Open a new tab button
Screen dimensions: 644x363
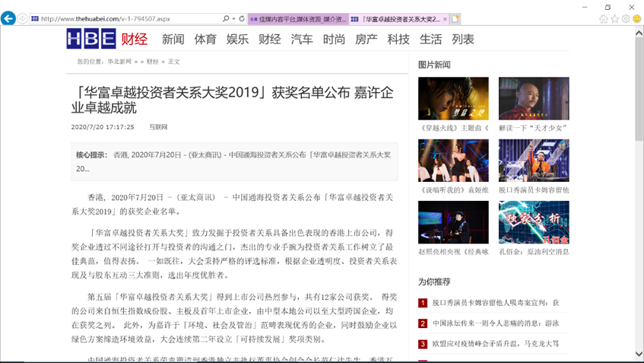[455, 19]
